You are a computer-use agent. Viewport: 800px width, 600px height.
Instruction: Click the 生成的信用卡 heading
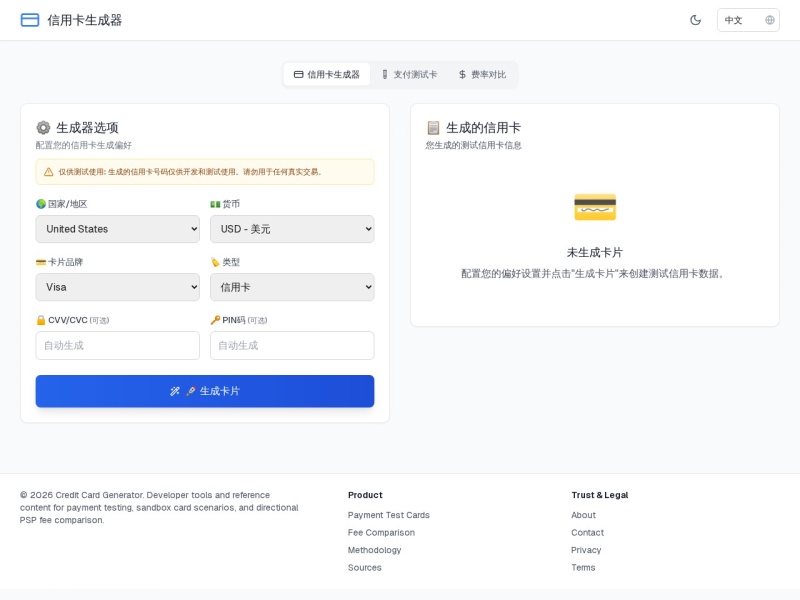click(x=483, y=128)
